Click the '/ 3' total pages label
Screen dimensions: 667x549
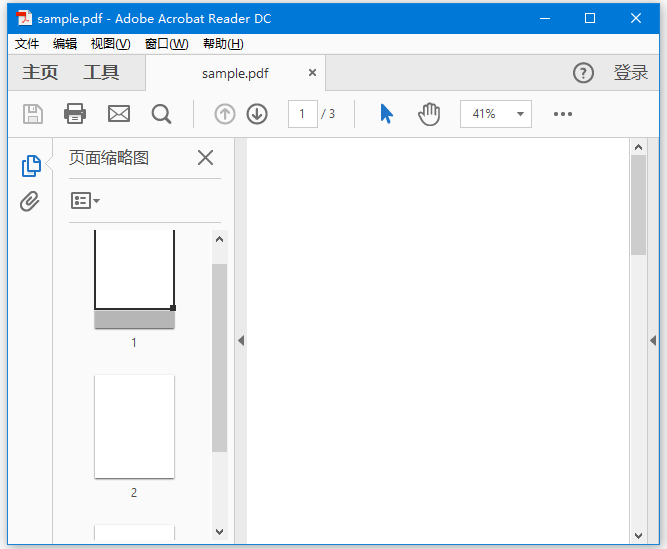pyautogui.click(x=328, y=114)
